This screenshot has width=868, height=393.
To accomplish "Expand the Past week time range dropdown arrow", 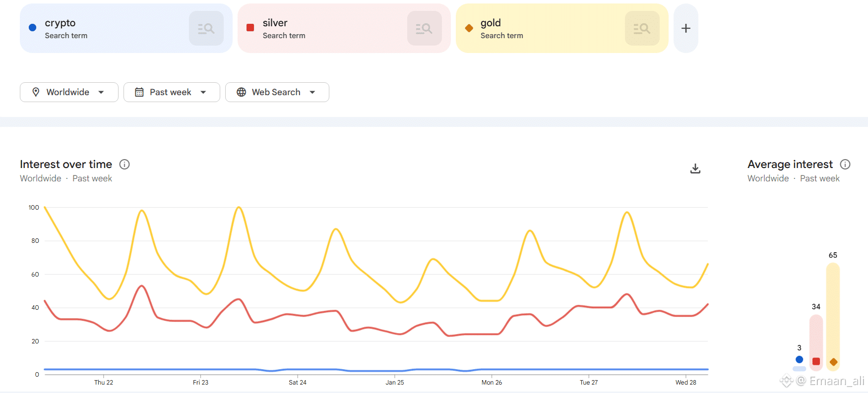I will (x=203, y=92).
